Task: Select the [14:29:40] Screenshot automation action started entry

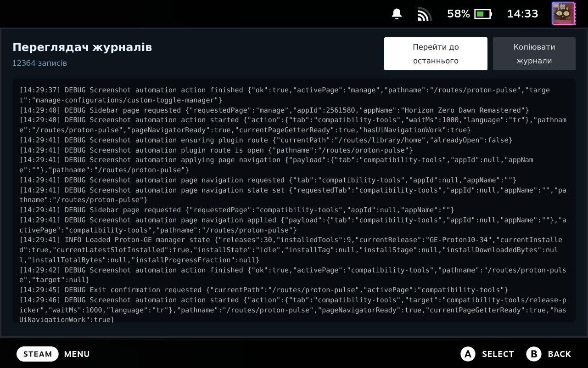Action: point(293,125)
